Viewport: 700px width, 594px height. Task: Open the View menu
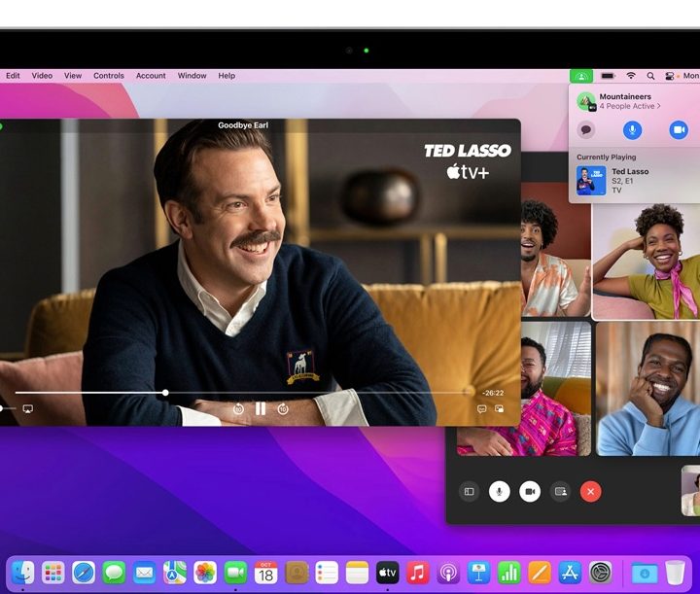[73, 76]
